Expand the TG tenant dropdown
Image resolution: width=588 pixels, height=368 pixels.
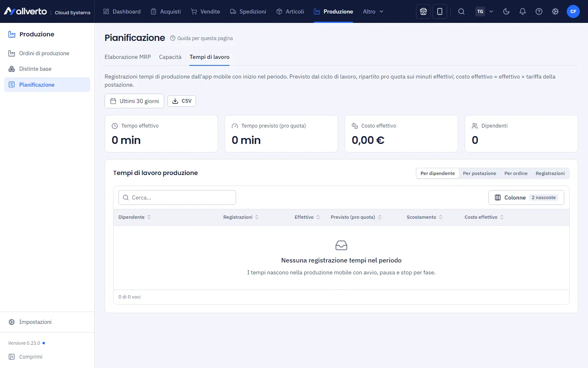(x=485, y=11)
